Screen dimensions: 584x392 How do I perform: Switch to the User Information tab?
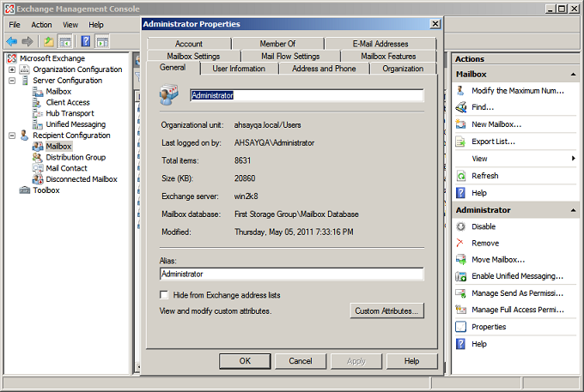point(239,69)
